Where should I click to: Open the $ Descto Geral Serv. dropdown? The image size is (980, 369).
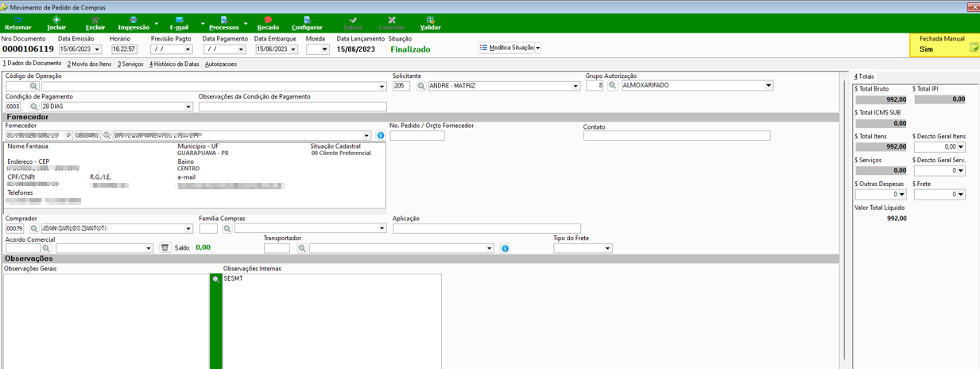tap(961, 171)
